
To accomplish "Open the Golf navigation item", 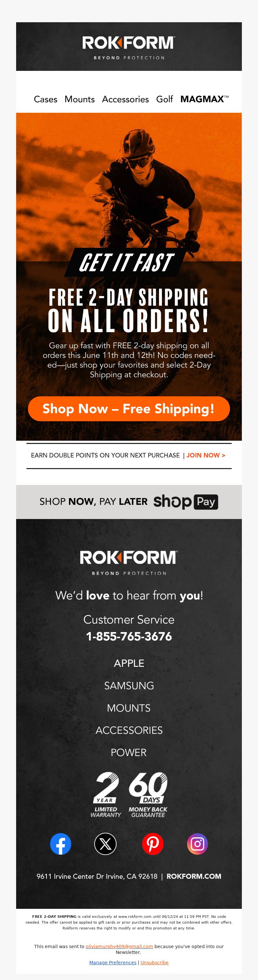I will pos(164,99).
